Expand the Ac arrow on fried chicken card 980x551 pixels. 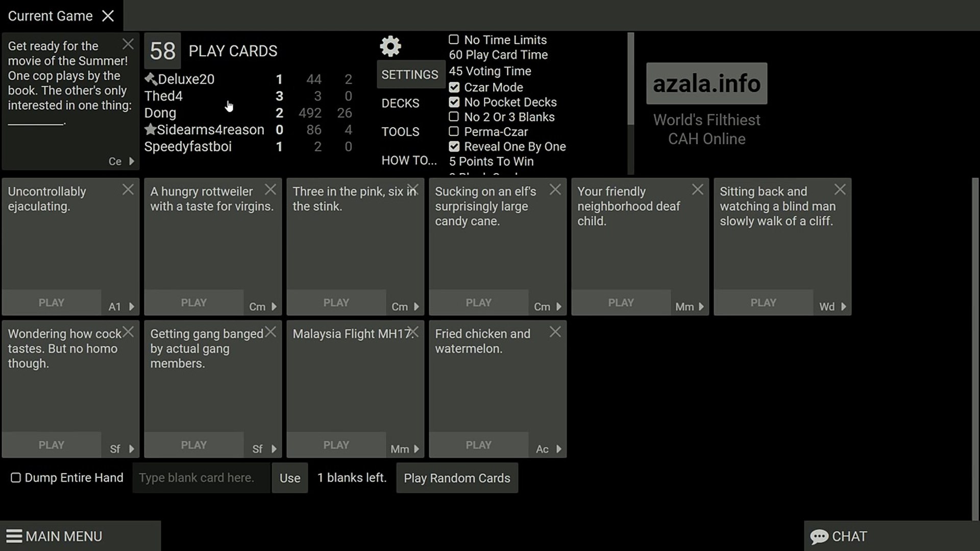[x=559, y=449]
